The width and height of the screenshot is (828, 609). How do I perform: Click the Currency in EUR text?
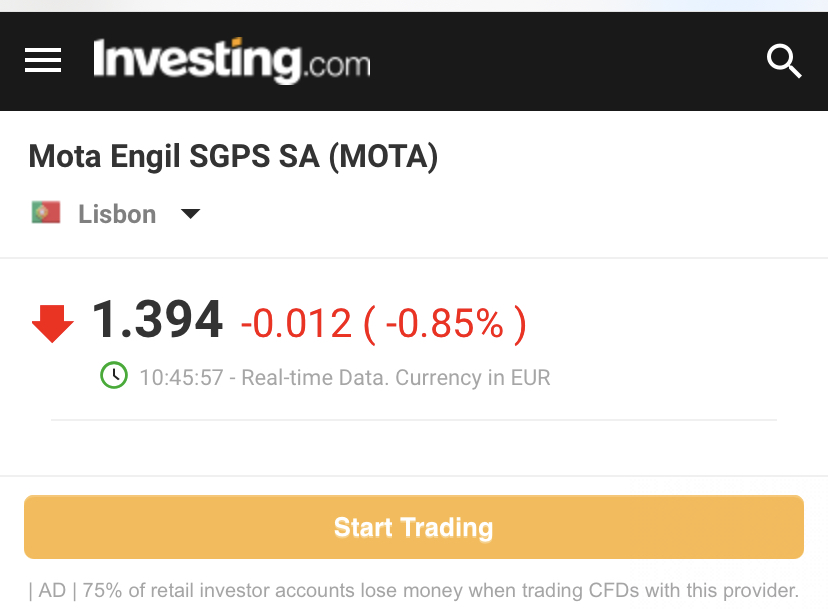click(x=473, y=378)
